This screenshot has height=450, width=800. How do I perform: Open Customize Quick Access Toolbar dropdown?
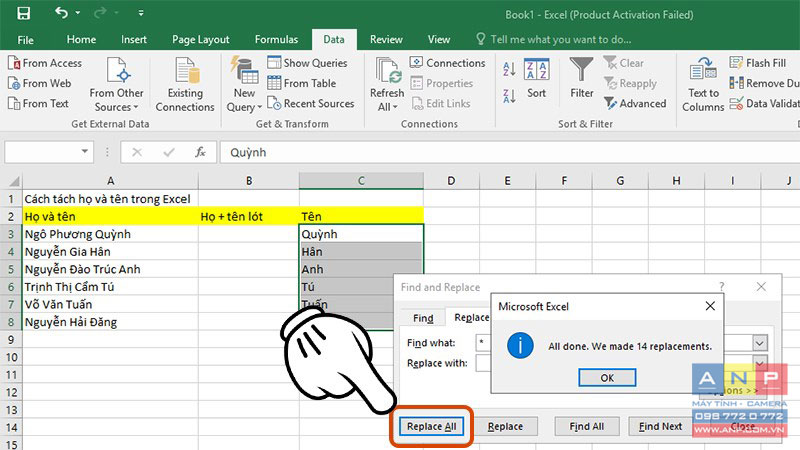click(141, 13)
